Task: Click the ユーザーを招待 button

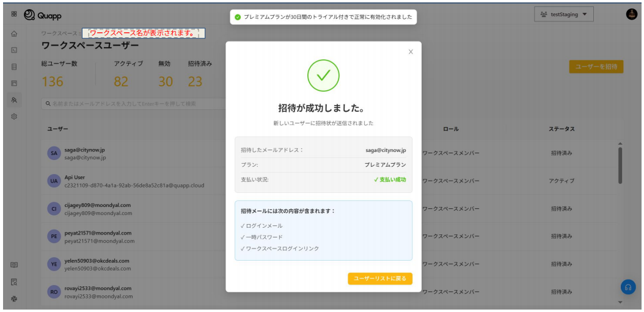Action: click(596, 67)
